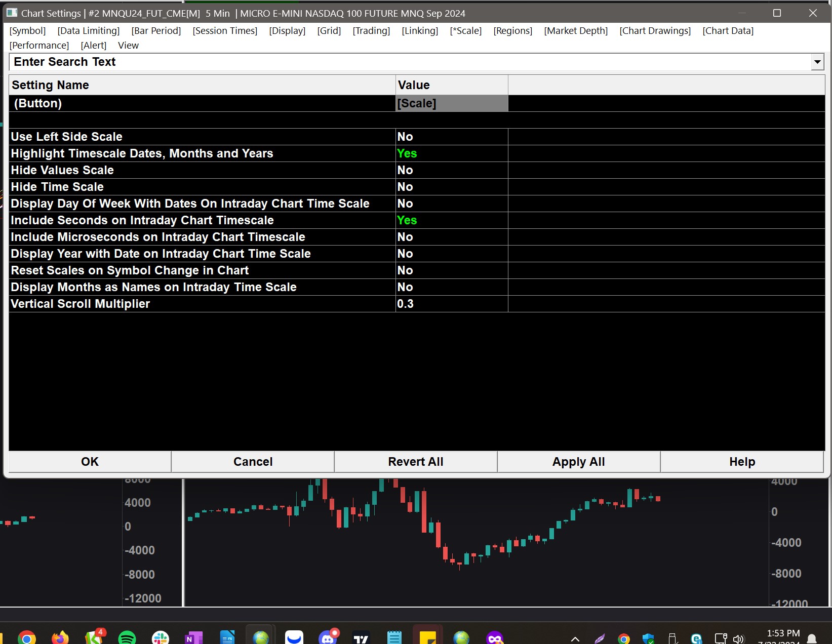The height and width of the screenshot is (644, 832).
Task: Close the Chart Settings window
Action: pos(813,13)
